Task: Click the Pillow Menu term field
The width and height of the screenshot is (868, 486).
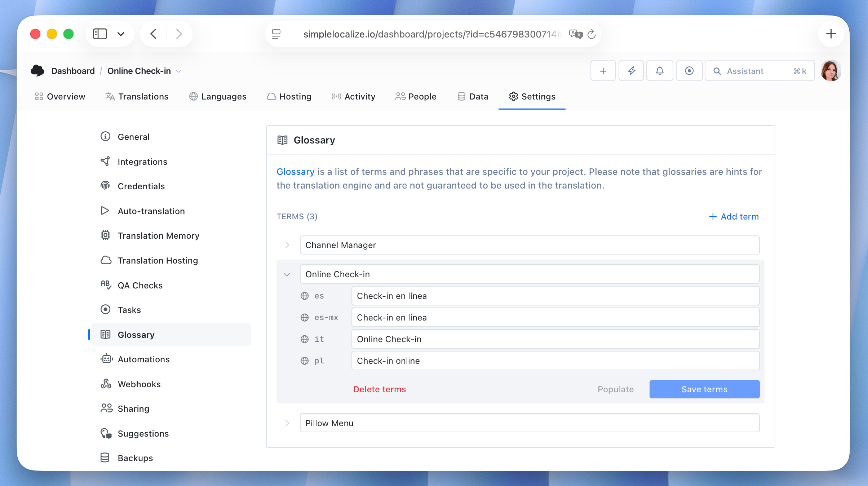Action: (530, 423)
